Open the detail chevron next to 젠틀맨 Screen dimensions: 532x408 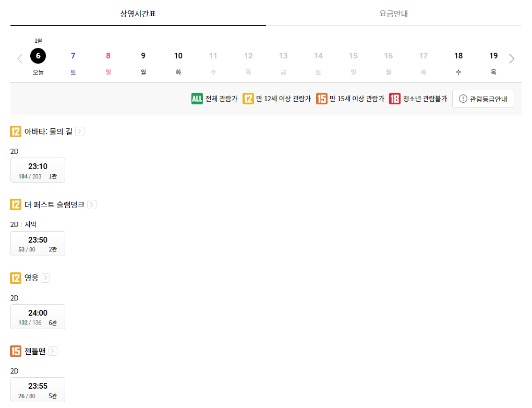pos(53,351)
